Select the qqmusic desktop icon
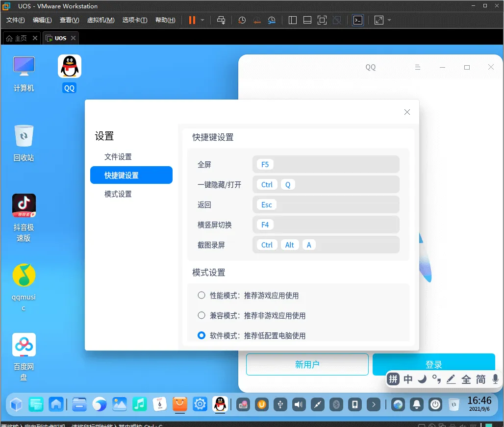 24,287
